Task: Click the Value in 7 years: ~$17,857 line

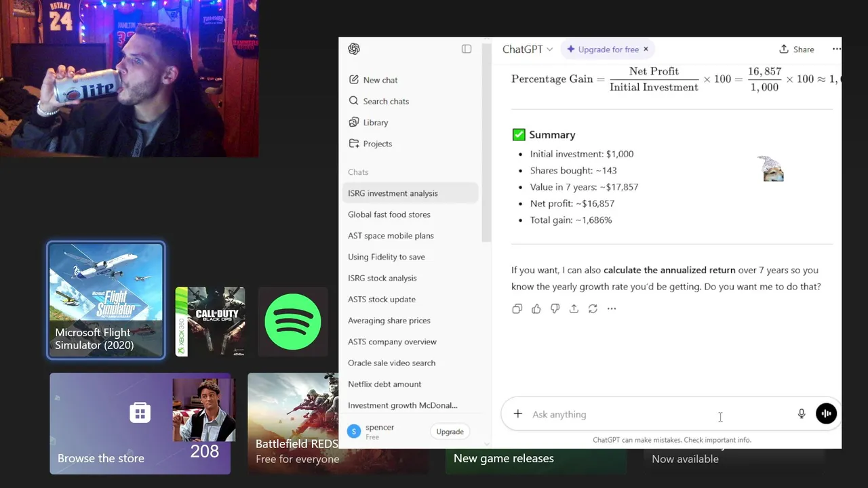Action: [584, 187]
